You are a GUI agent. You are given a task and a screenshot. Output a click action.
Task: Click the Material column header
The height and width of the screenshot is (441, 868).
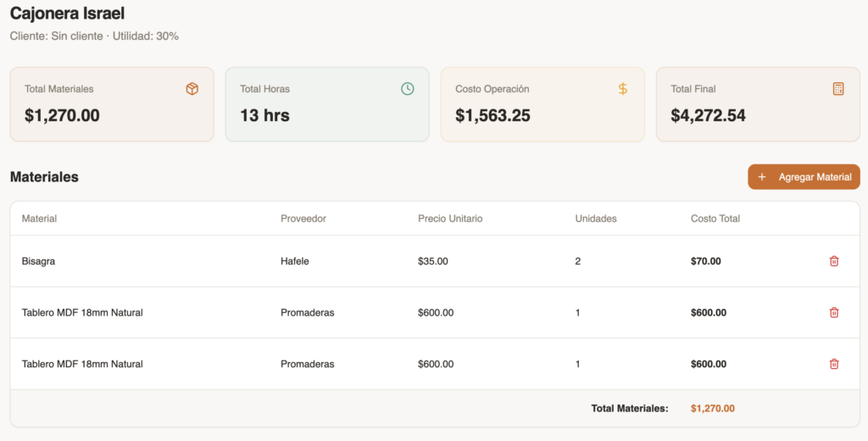pos(39,219)
